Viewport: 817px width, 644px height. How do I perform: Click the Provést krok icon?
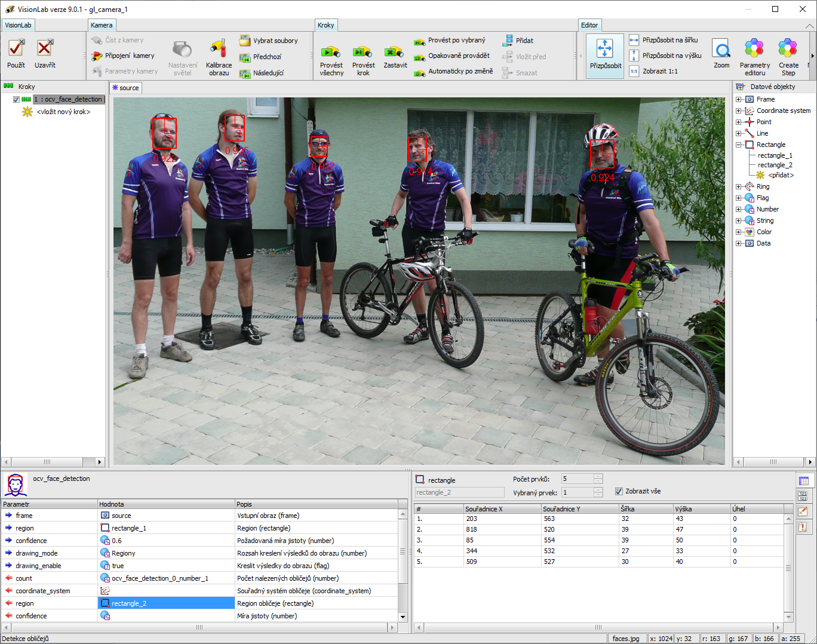[x=363, y=52]
